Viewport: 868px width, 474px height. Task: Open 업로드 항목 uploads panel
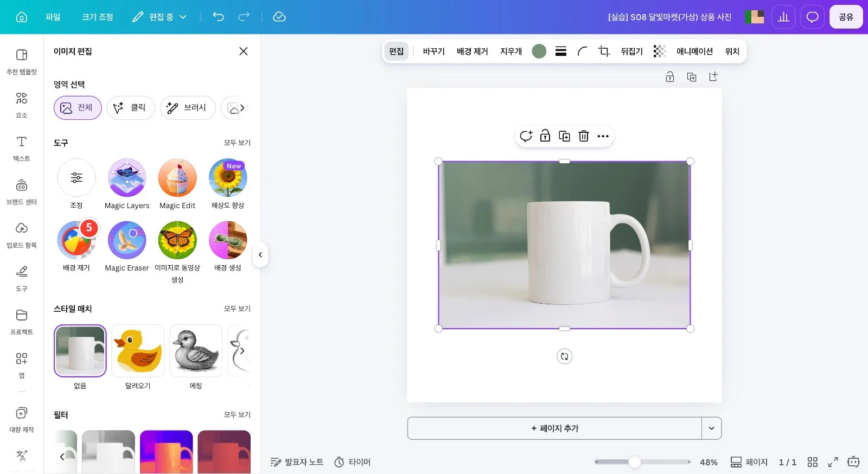pos(22,235)
